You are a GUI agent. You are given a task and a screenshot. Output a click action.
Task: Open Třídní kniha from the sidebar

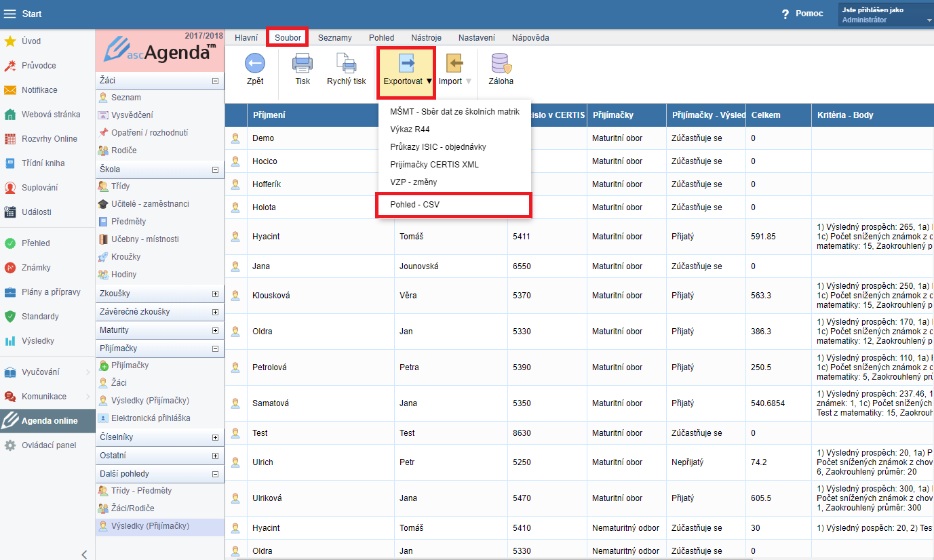coord(43,163)
